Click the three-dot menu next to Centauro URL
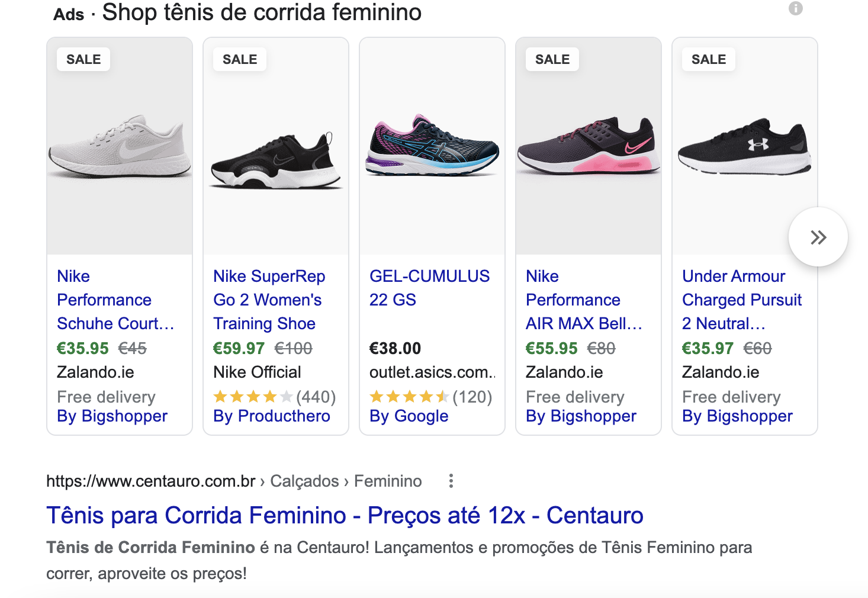 click(x=451, y=481)
